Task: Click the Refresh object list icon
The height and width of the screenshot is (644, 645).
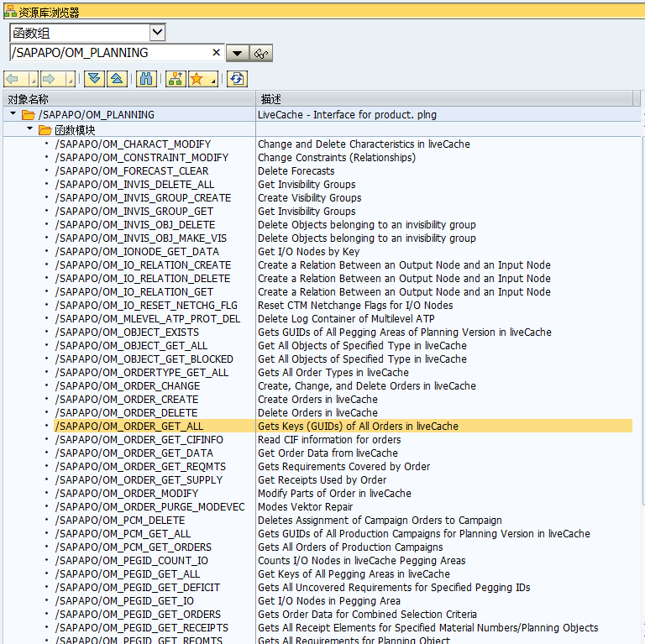Action: click(x=237, y=79)
